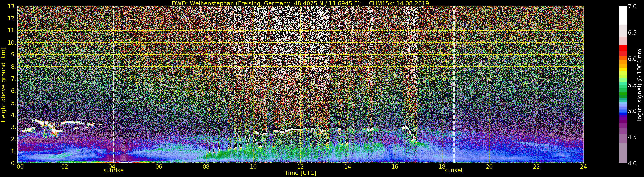644x177 pixels.
Task: Click the height axis tick '8.'
Action: point(13,67)
